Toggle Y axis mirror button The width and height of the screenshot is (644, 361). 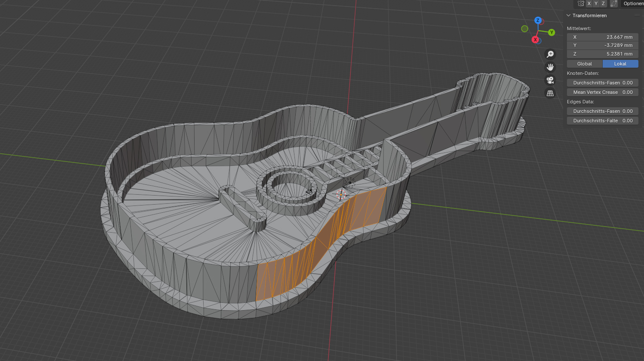coord(596,3)
